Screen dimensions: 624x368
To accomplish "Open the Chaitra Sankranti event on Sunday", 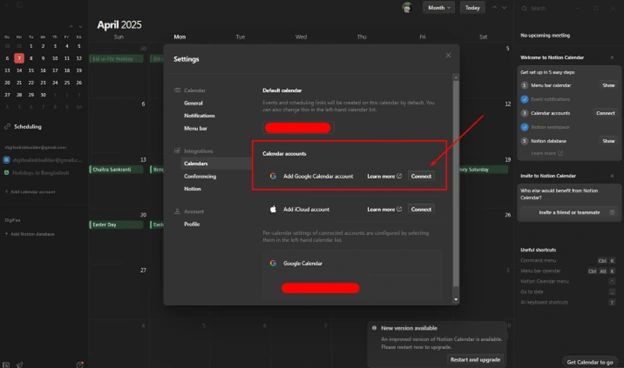I will click(116, 169).
